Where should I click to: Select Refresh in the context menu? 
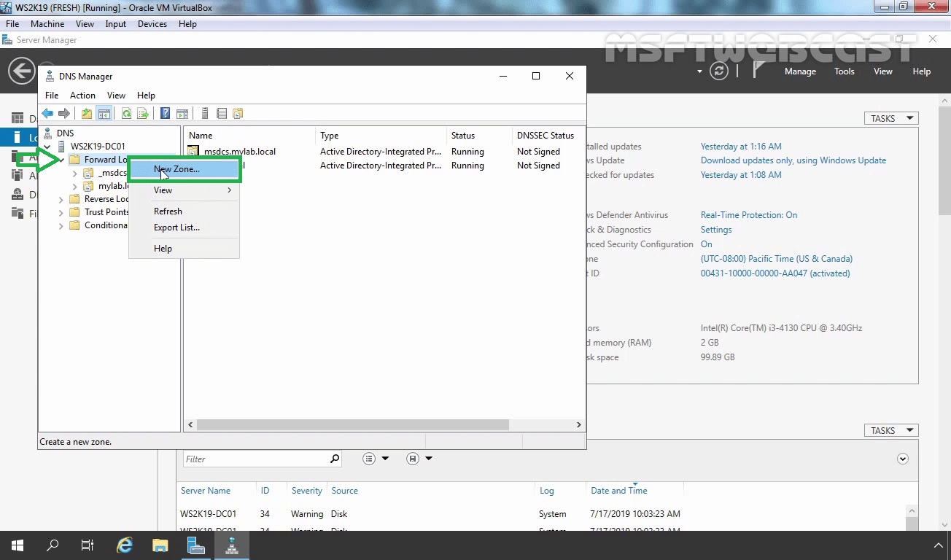click(x=184, y=211)
